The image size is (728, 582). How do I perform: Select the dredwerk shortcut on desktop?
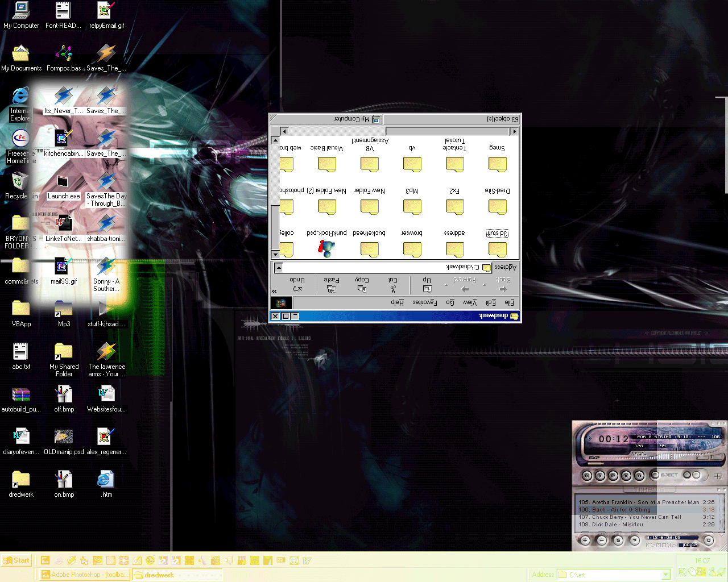(21, 484)
